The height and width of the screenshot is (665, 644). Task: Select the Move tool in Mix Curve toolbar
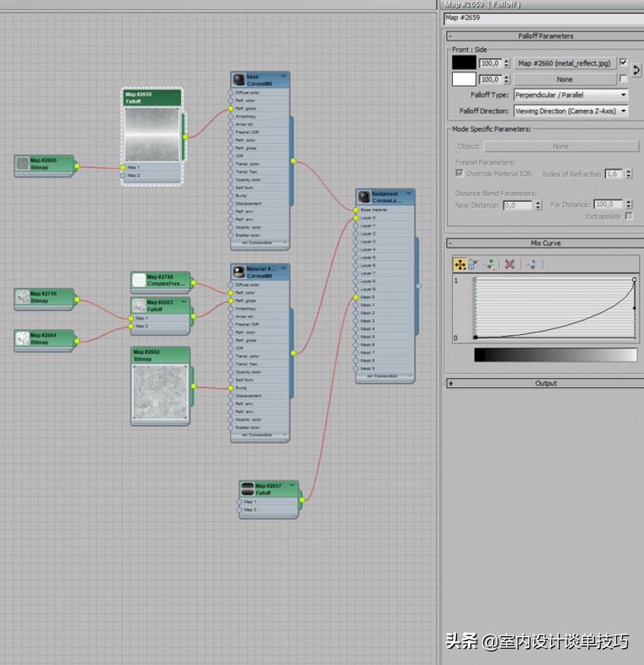(460, 264)
